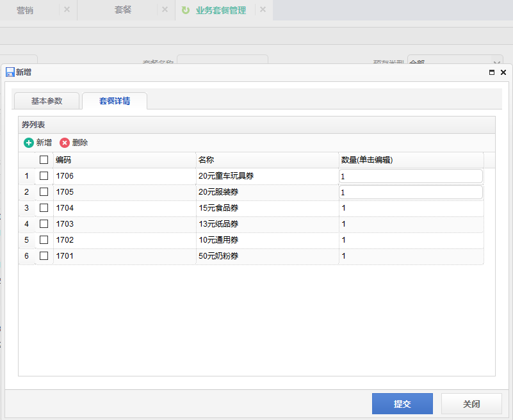
Task: Click the quantity input for 20元童车玩具券
Action: [411, 176]
